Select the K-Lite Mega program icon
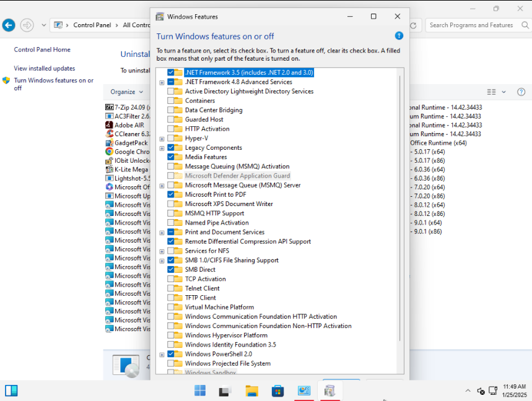 (x=109, y=169)
